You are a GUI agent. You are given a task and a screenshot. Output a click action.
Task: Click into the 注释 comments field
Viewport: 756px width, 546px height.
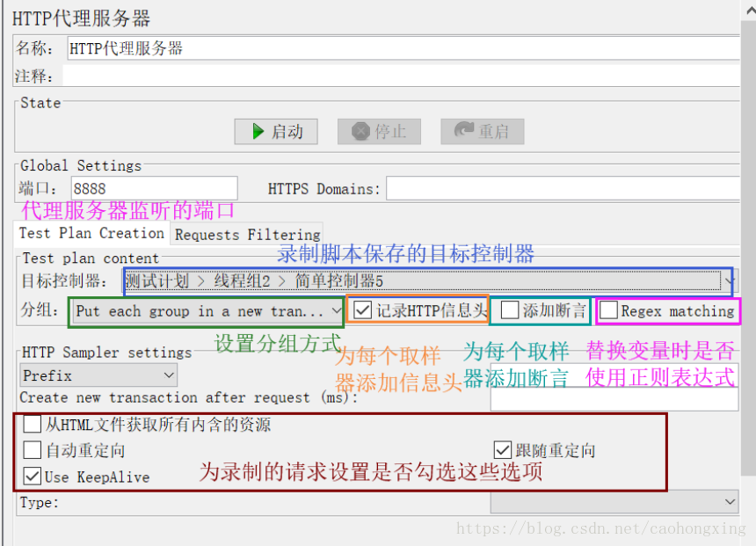point(401,76)
